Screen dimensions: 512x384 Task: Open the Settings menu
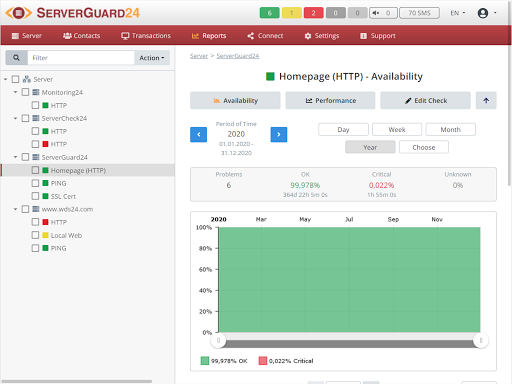click(x=322, y=36)
